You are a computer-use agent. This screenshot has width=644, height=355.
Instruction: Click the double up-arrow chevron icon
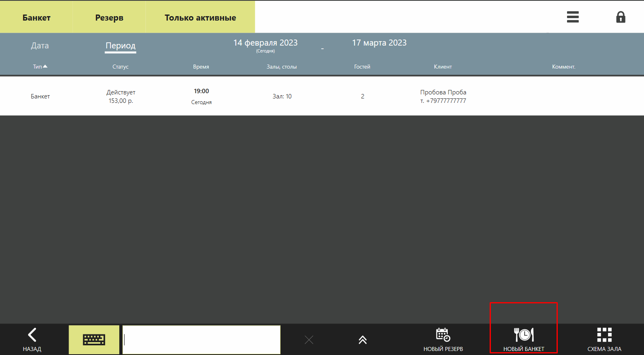point(363,340)
